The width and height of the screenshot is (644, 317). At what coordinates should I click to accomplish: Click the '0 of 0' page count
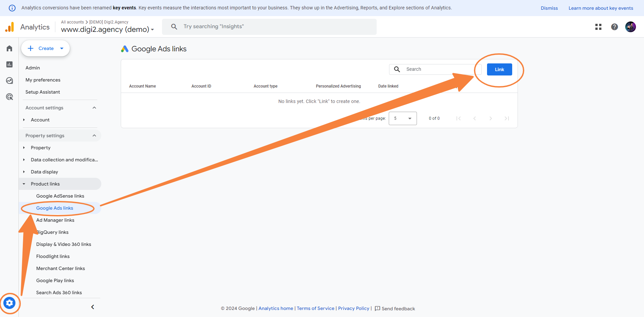click(434, 118)
